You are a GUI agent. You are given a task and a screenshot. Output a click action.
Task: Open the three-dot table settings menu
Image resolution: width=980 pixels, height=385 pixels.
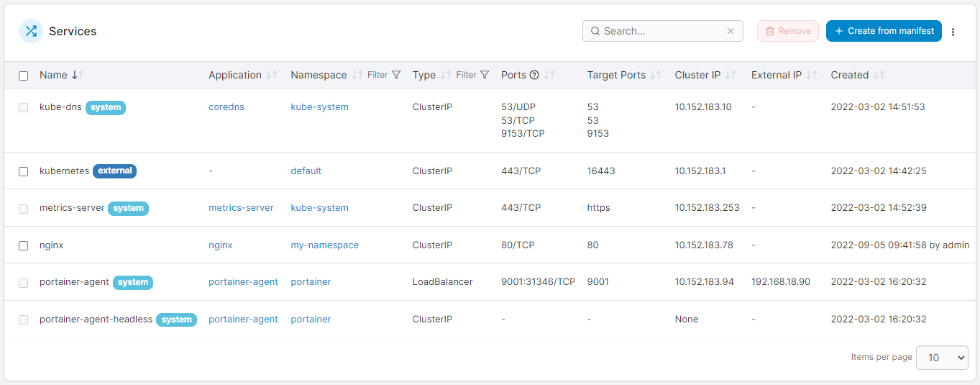[953, 32]
